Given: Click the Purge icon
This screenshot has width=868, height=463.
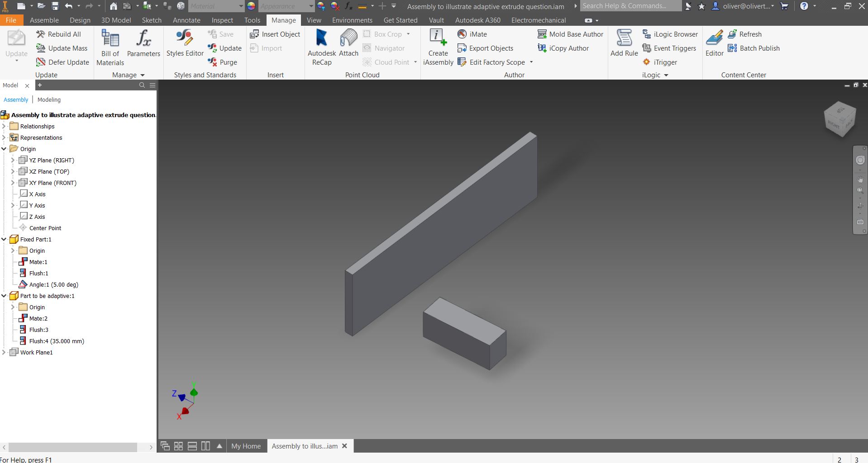Looking at the screenshot, I should [x=213, y=62].
